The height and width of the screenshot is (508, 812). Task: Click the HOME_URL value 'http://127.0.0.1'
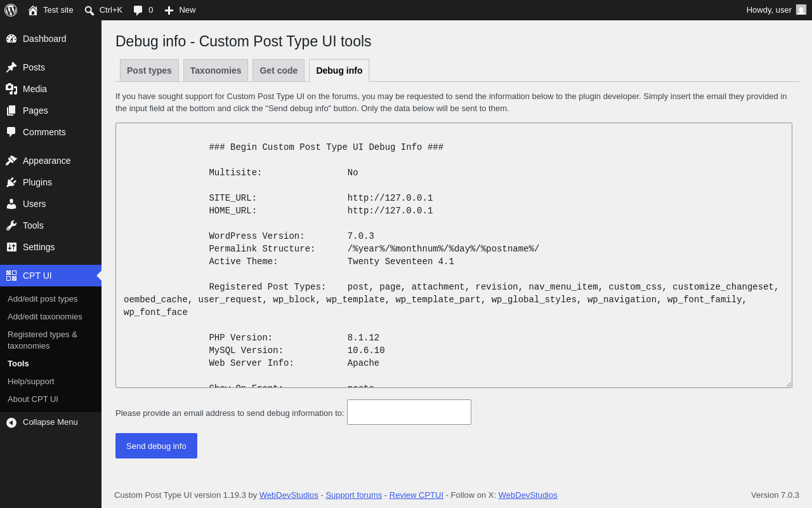click(x=390, y=211)
